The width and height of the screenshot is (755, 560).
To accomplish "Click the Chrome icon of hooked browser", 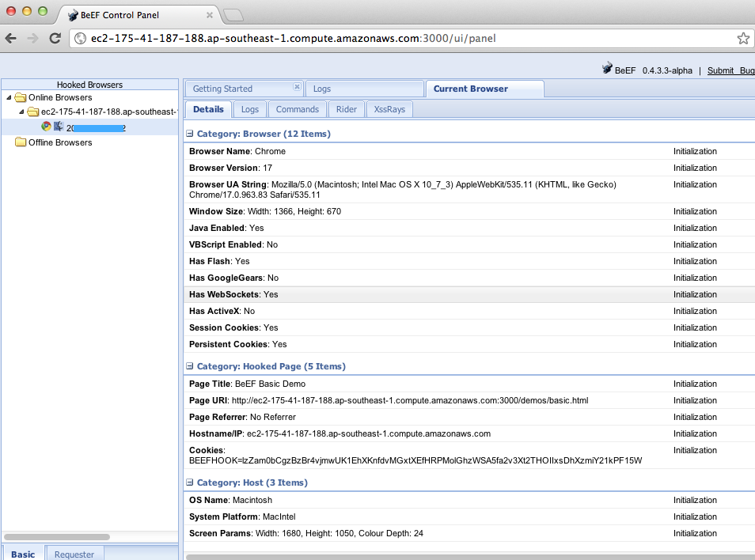I will (47, 127).
